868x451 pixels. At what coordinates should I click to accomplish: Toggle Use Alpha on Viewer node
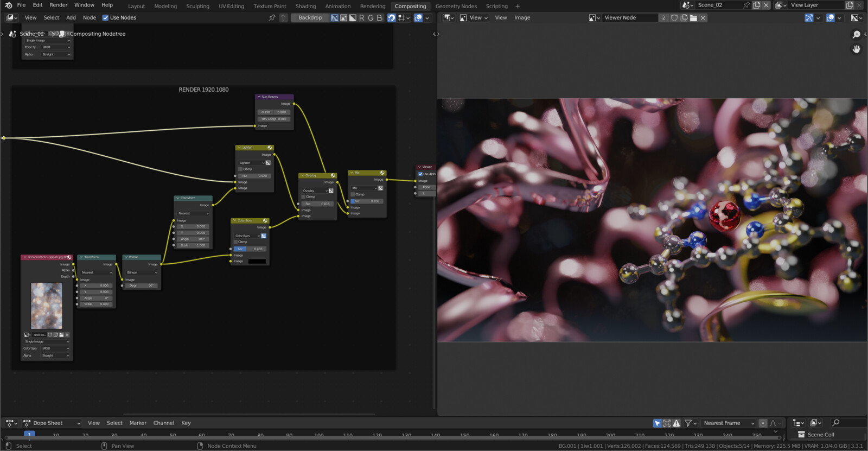click(420, 174)
